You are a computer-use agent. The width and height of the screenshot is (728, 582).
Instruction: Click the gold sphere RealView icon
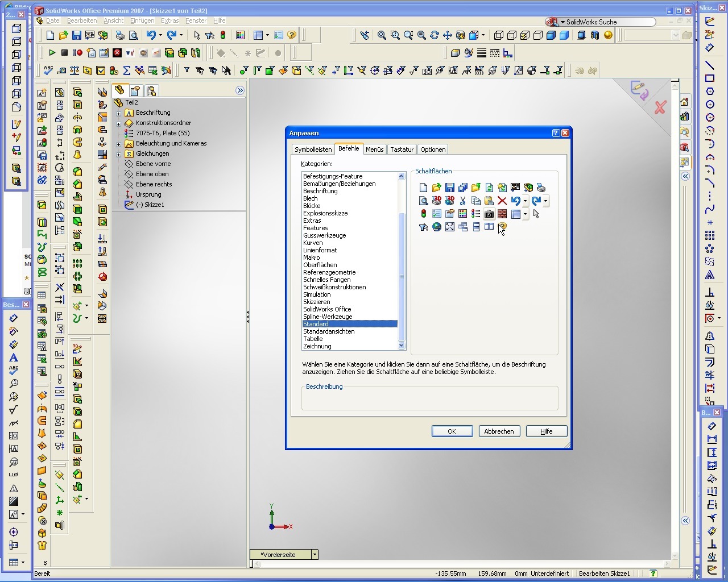click(608, 35)
